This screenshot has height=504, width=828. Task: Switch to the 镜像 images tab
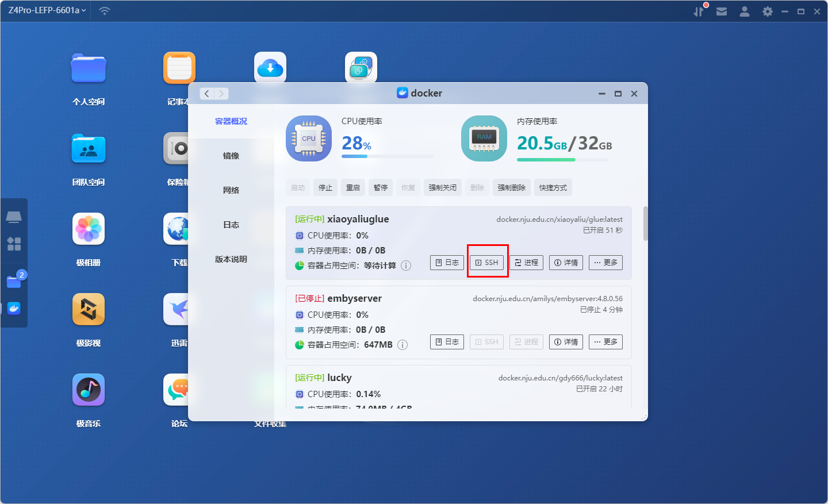(231, 156)
